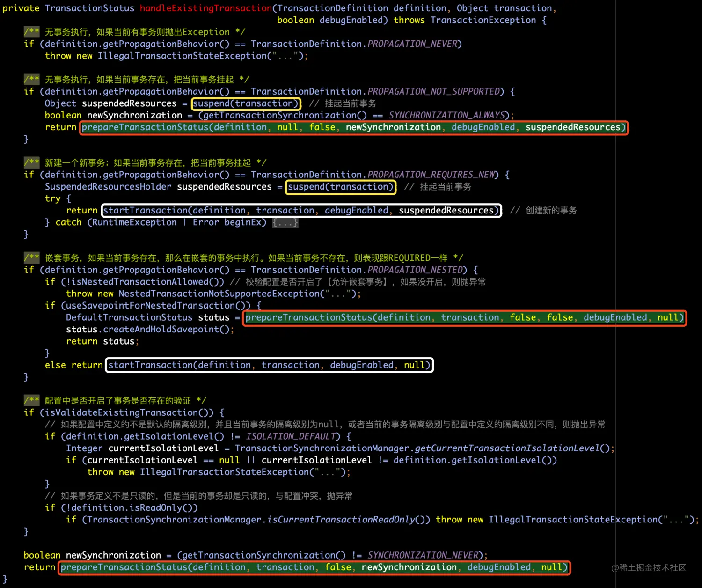Click the SYNCHRONIZATION_NEVER constant
The height and width of the screenshot is (588, 702).
click(x=423, y=556)
